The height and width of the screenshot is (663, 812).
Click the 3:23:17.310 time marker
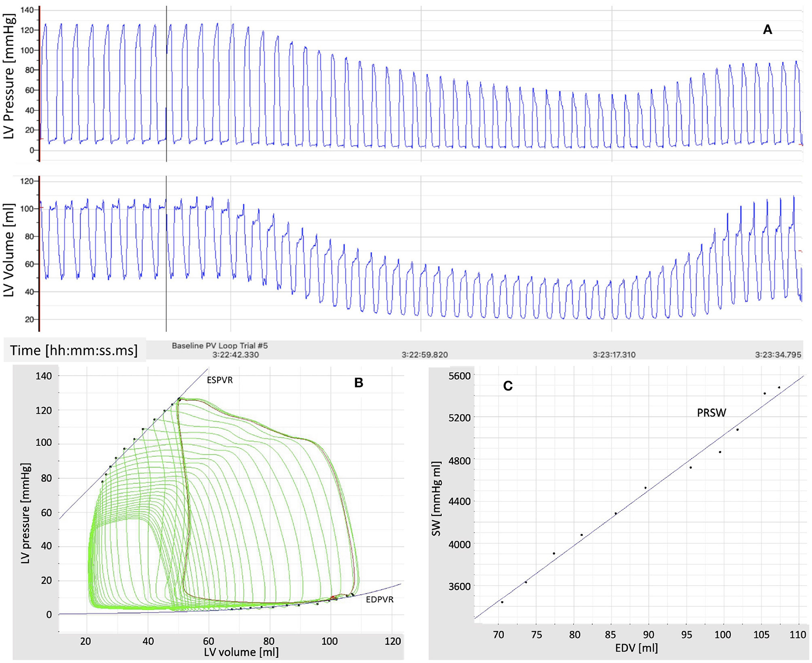[614, 355]
